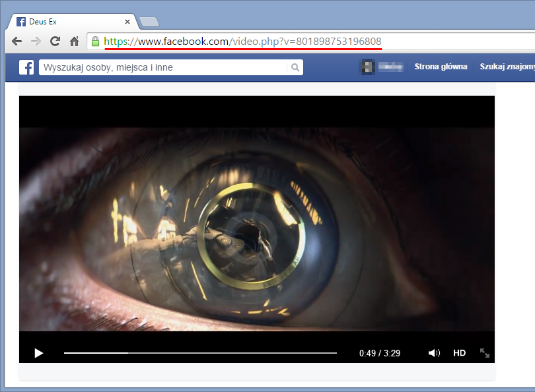Image resolution: width=535 pixels, height=392 pixels.
Task: Open a new browser tab
Action: 149,22
